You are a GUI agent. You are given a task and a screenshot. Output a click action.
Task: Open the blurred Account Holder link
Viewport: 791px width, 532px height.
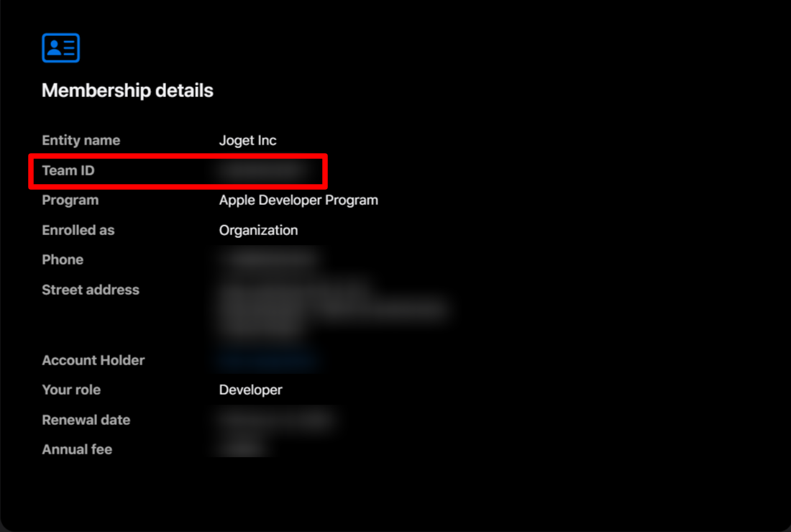pos(268,360)
